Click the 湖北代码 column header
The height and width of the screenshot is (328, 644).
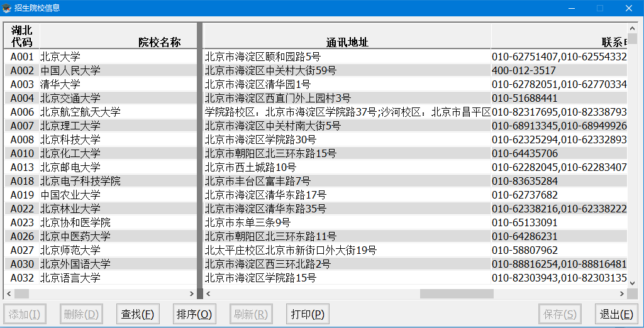[22, 36]
